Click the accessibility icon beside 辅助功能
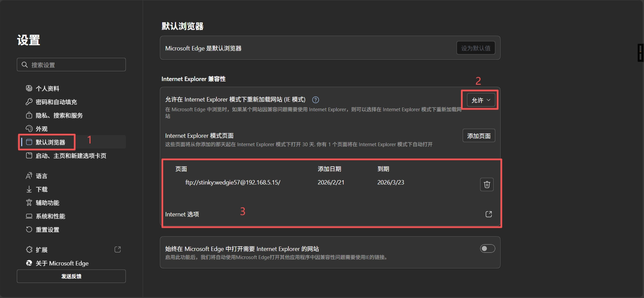The width and height of the screenshot is (644, 298). click(x=29, y=202)
